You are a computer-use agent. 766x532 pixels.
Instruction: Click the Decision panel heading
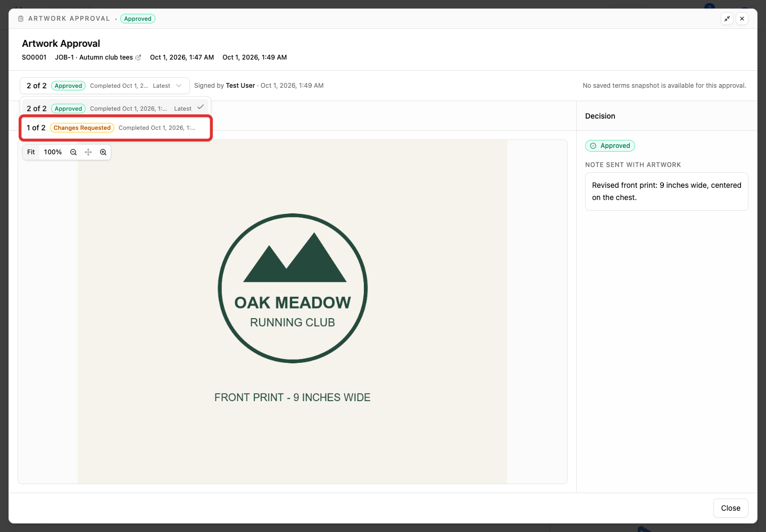pos(600,116)
